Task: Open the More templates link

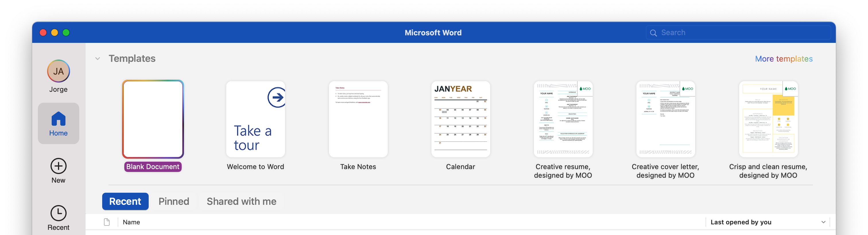Action: [x=784, y=59]
